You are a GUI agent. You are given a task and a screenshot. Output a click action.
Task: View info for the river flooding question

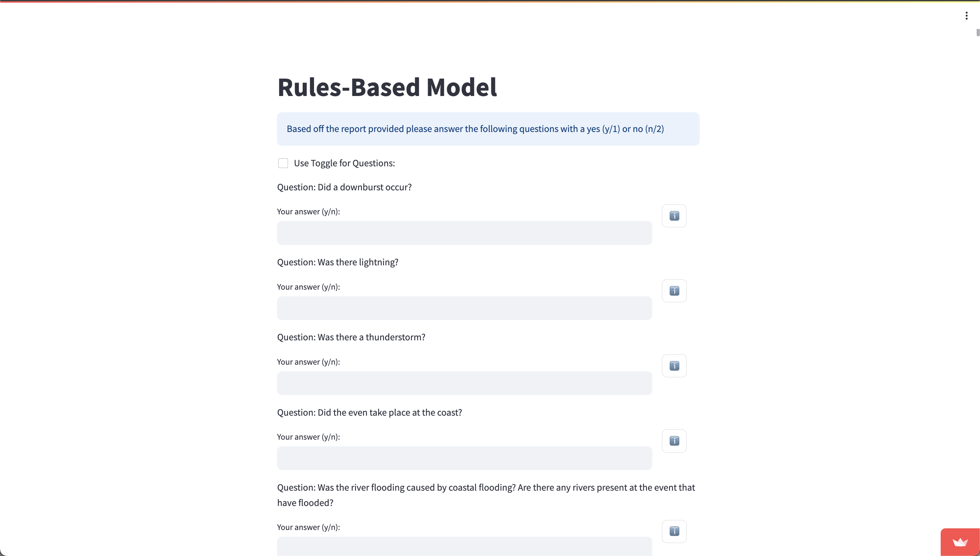pos(674,531)
